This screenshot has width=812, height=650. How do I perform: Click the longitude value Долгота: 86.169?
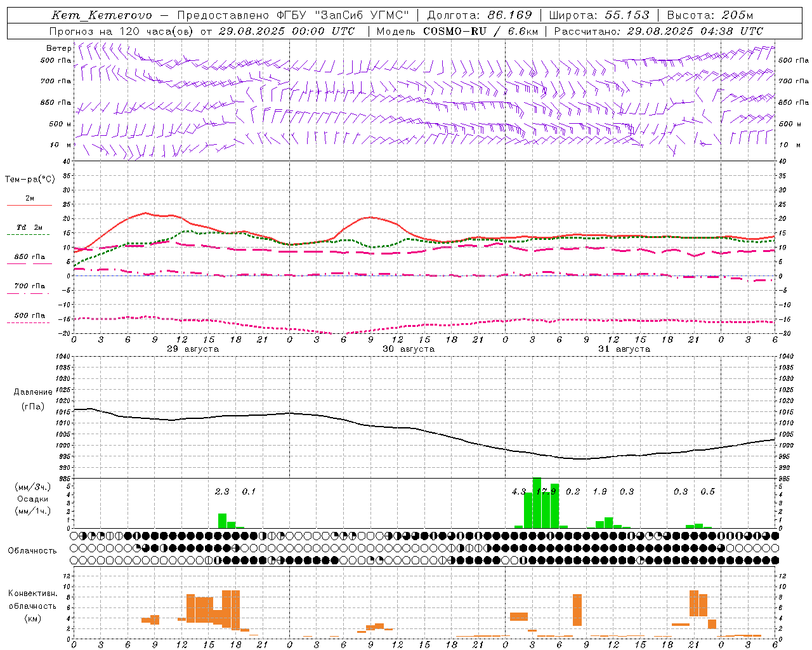480,15
